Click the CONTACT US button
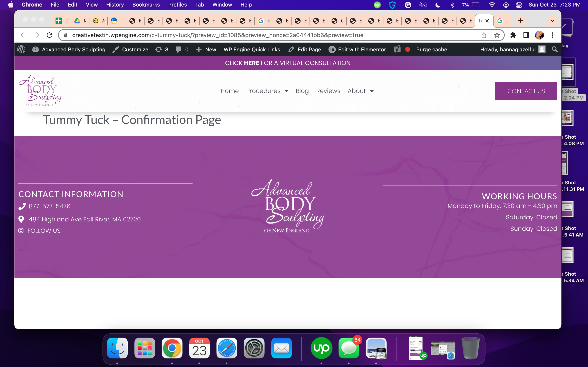The image size is (588, 367). pos(526,91)
